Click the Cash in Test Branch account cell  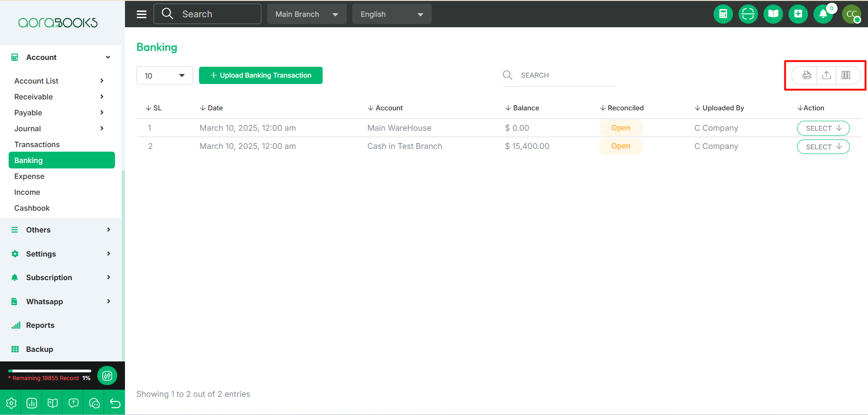[x=405, y=146]
